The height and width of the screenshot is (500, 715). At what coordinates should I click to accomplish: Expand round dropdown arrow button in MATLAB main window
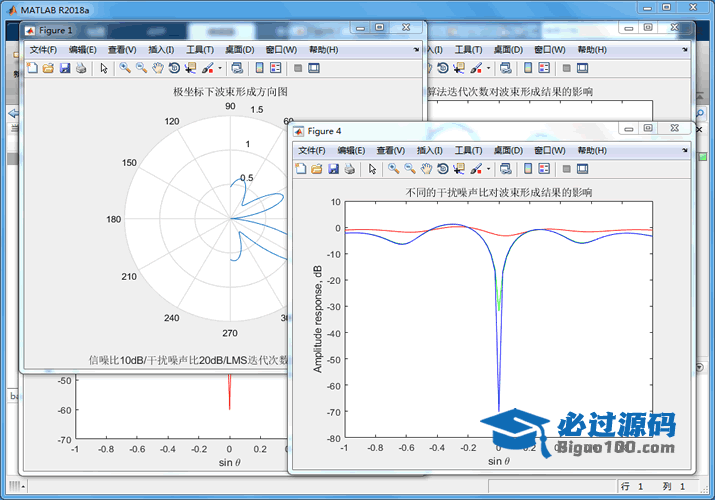tap(700, 367)
